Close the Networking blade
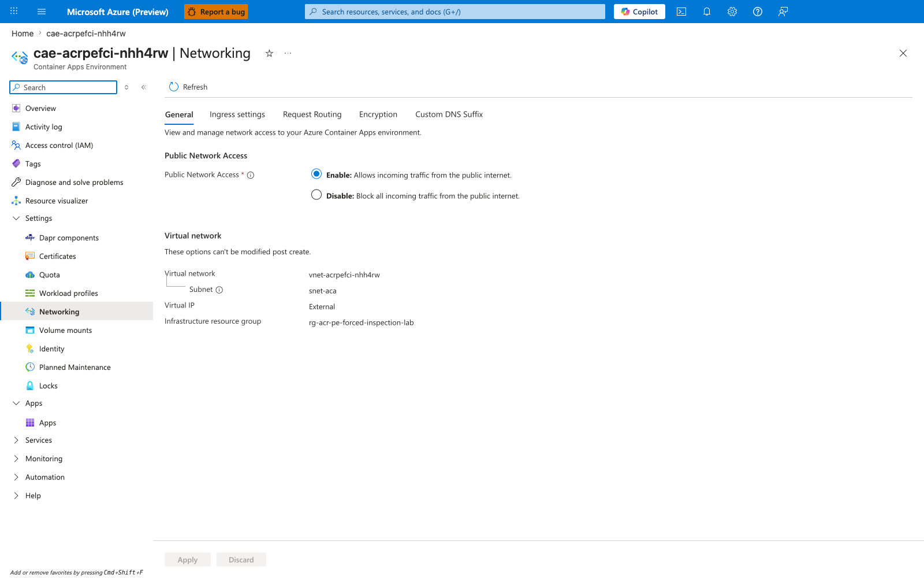Screen dimensions: 924x578 point(903,53)
